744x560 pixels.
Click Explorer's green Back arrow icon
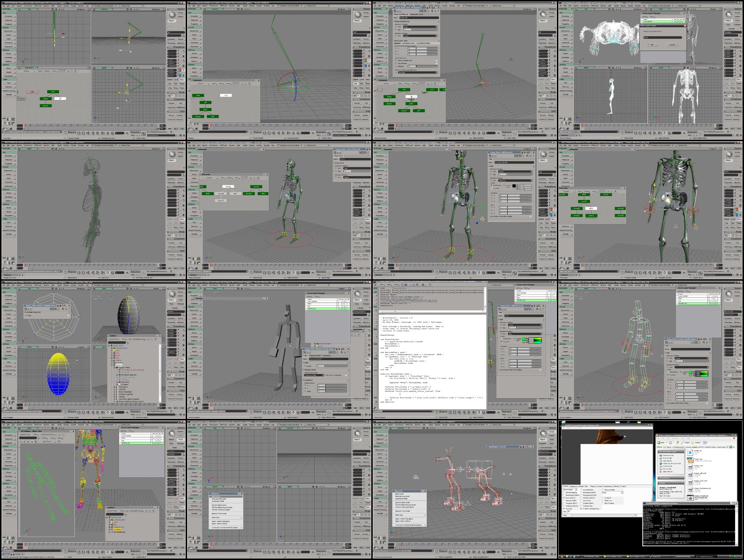point(659,443)
